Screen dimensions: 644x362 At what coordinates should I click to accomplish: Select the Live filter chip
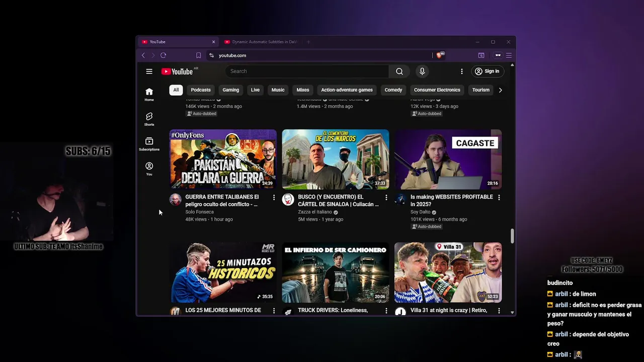255,90
